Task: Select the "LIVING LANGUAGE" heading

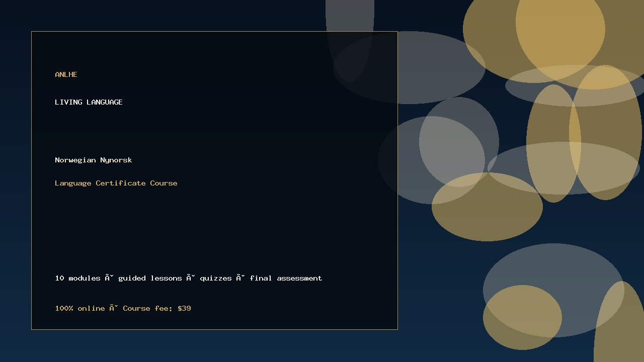Action: 89,102
